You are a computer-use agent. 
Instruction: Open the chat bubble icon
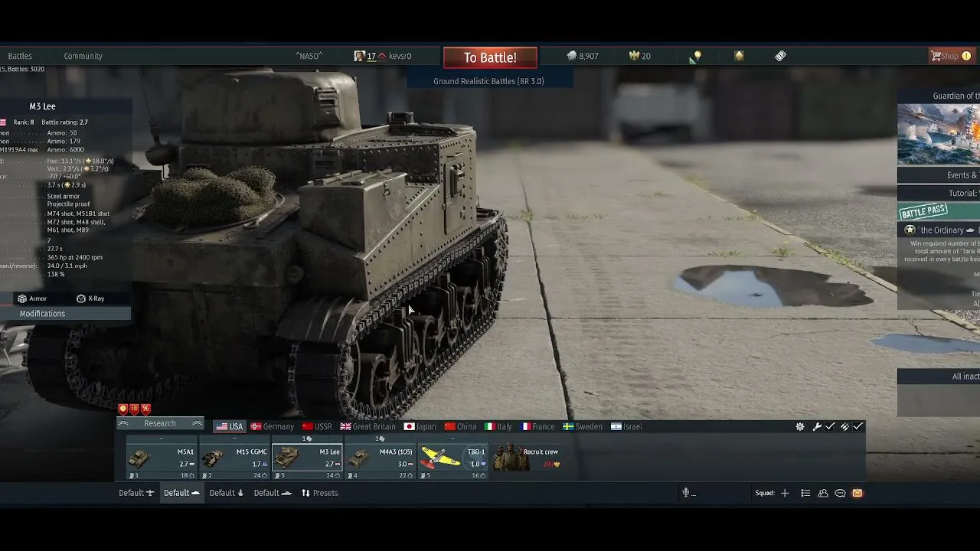[x=840, y=493]
